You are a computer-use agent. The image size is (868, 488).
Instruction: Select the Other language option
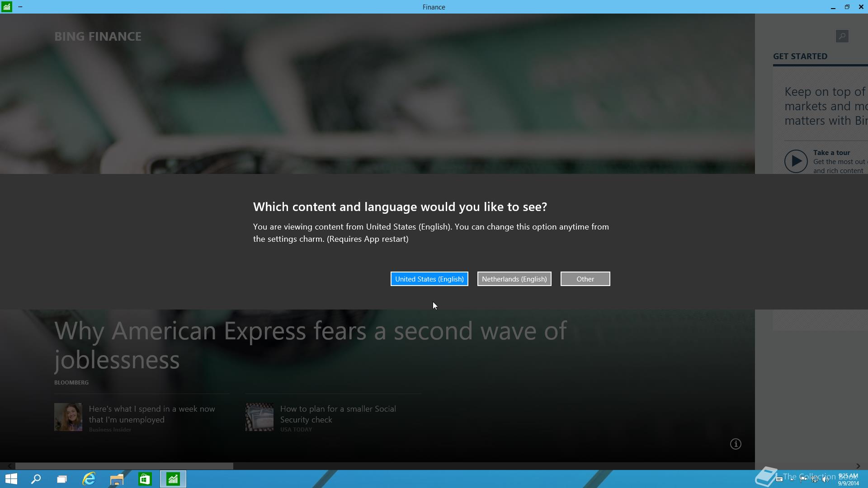point(585,279)
